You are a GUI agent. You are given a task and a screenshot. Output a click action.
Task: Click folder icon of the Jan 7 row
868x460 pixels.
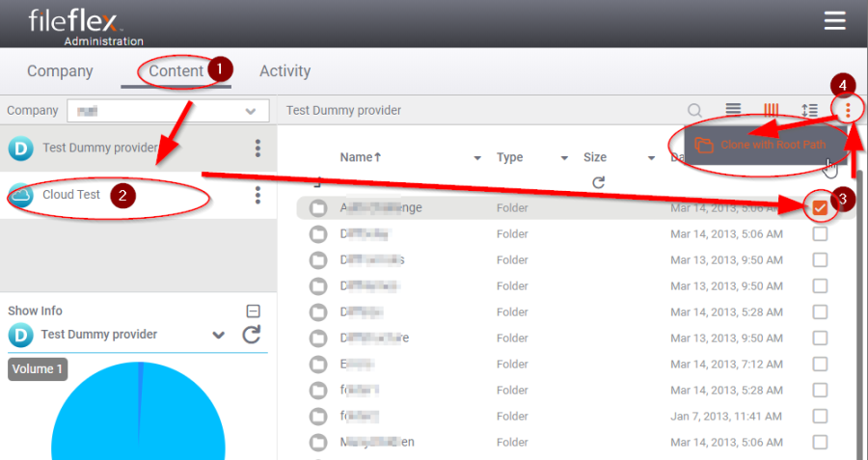pos(318,417)
